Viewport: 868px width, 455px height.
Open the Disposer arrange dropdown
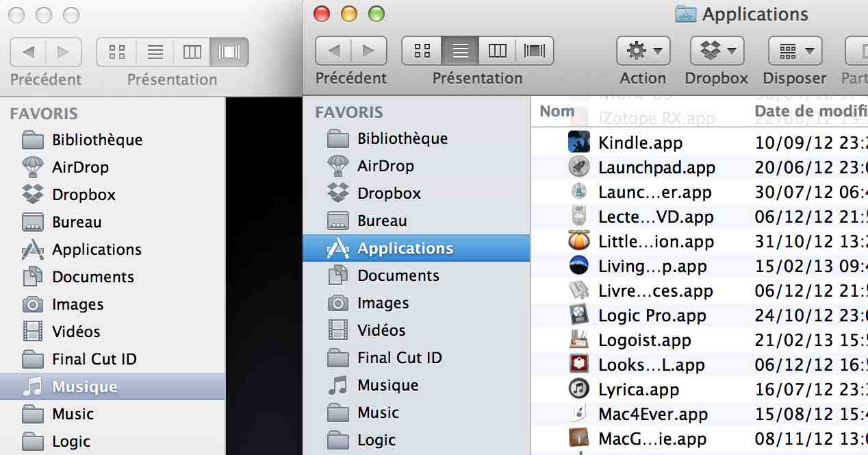(x=795, y=51)
